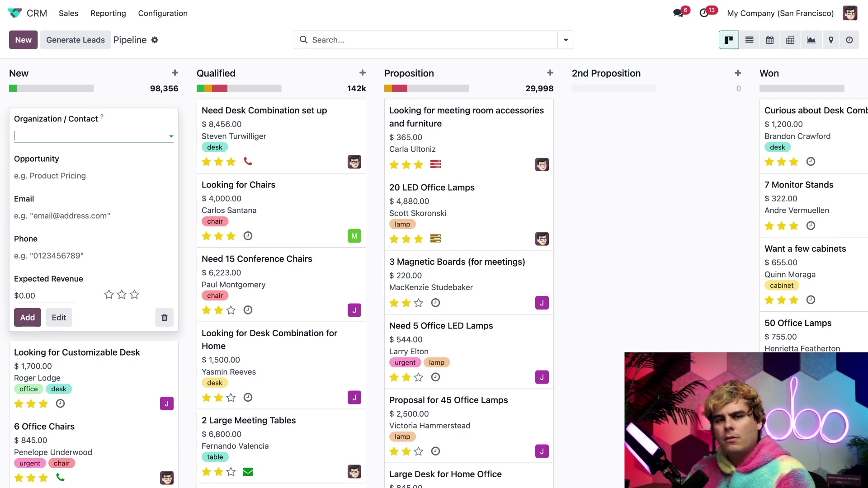Click the Sales menu item
The image size is (868, 488).
(69, 13)
